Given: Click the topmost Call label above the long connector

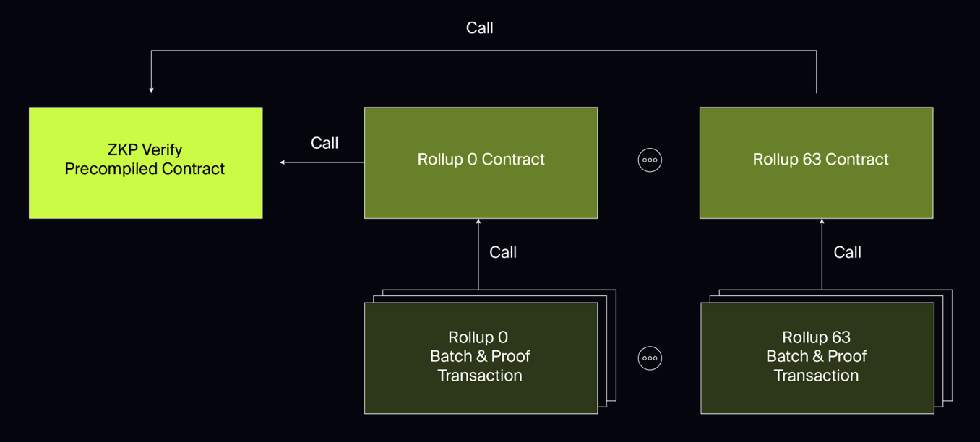Looking at the screenshot, I should pos(480,28).
